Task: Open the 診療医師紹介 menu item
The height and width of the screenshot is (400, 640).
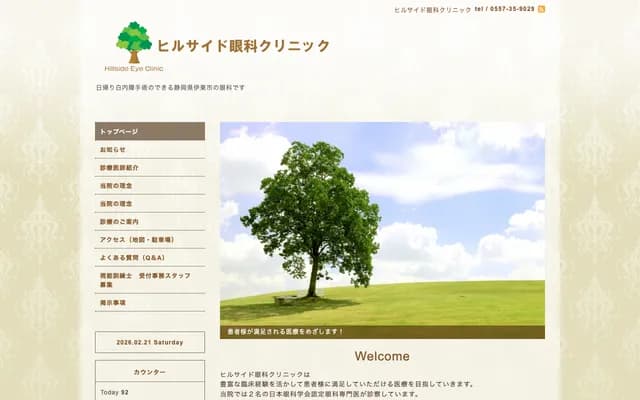Action: click(x=150, y=167)
